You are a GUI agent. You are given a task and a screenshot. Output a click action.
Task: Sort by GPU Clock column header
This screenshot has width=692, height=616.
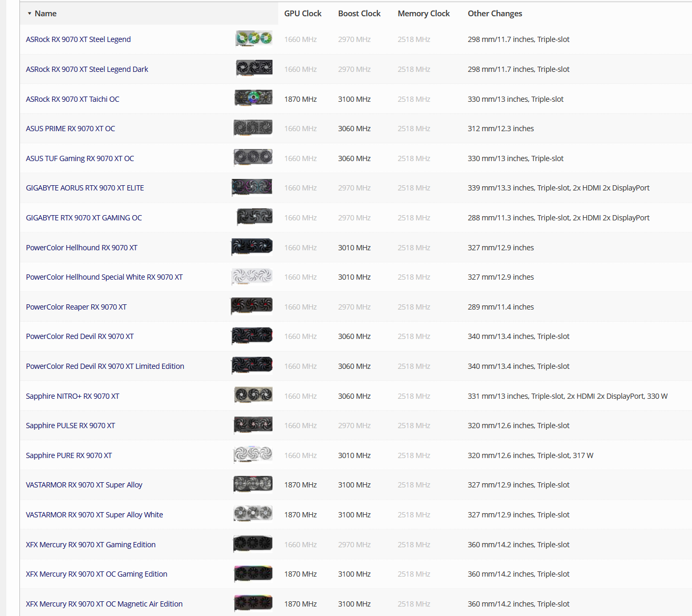tap(303, 14)
